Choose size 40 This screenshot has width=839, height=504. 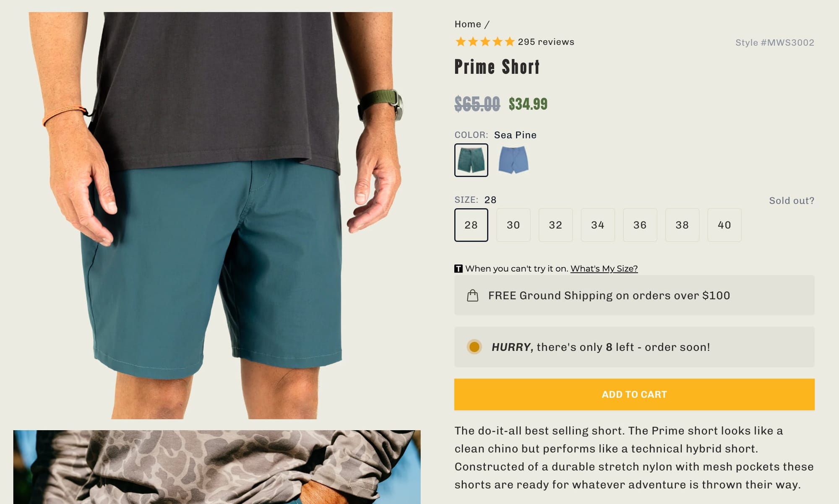[724, 225]
